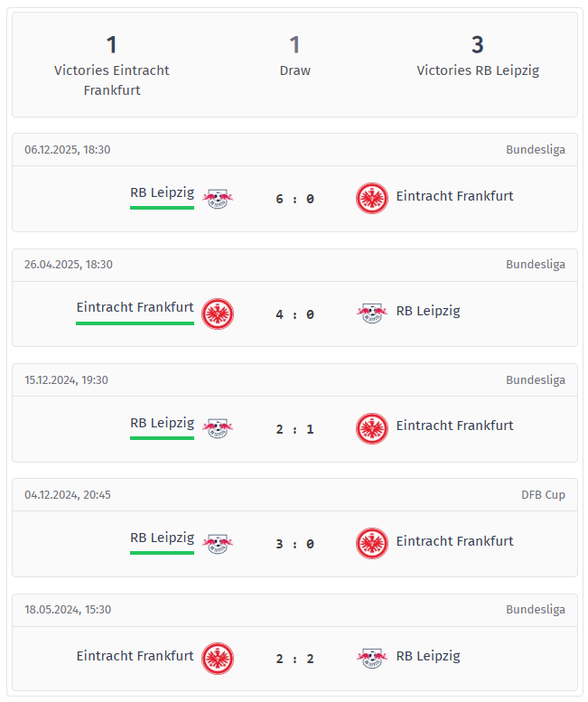The image size is (588, 702).
Task: Click Eintracht Frankfurt crest in 15.12.2024 match
Action: 371,427
